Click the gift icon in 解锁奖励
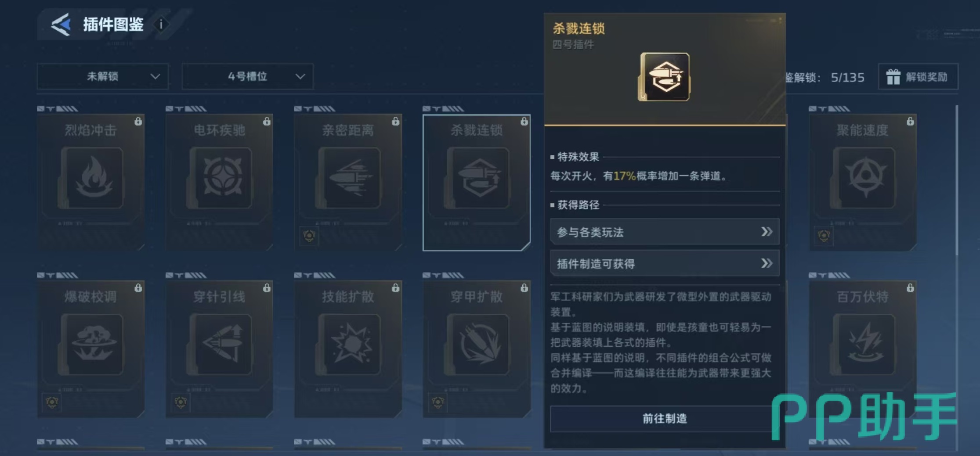980x456 pixels. point(893,77)
